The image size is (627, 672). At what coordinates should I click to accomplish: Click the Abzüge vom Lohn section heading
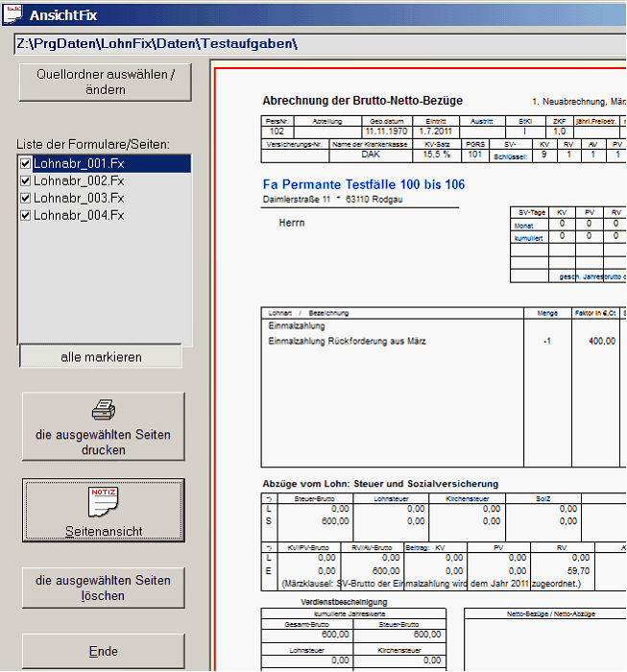click(380, 484)
